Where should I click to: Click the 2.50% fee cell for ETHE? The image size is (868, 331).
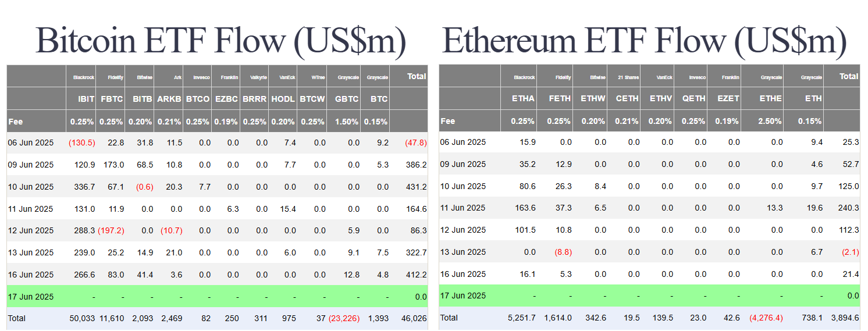coord(771,121)
